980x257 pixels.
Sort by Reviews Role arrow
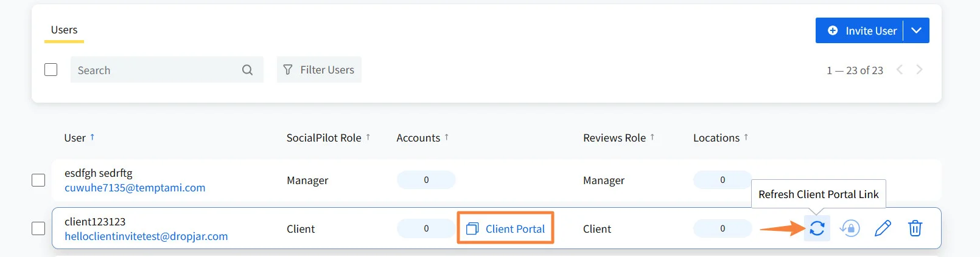coord(652,137)
